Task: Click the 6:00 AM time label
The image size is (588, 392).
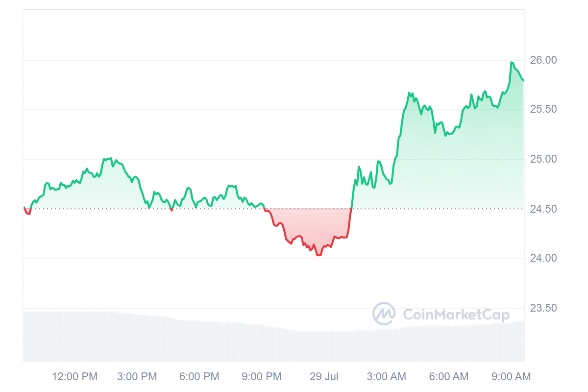Action: (x=448, y=376)
